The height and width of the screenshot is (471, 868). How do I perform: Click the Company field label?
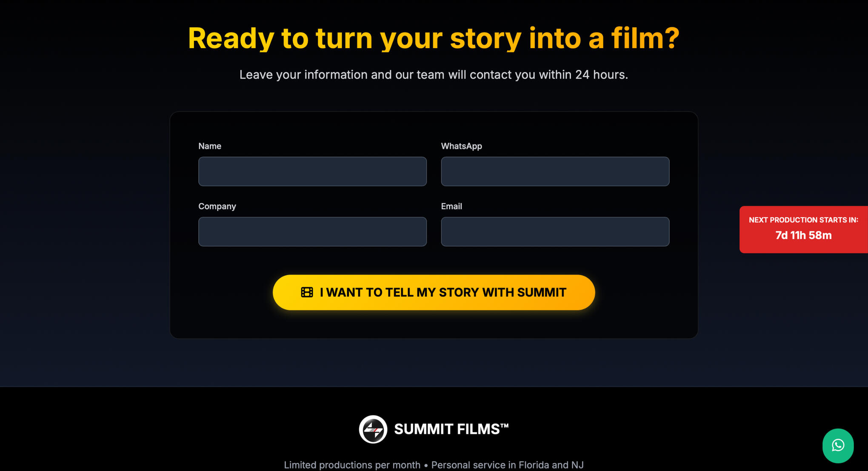pos(217,206)
